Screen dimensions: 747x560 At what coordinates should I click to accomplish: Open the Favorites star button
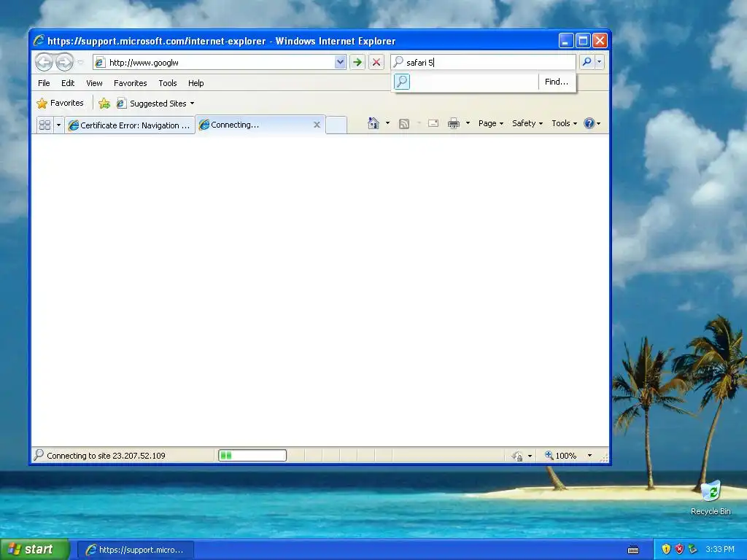pyautogui.click(x=60, y=103)
